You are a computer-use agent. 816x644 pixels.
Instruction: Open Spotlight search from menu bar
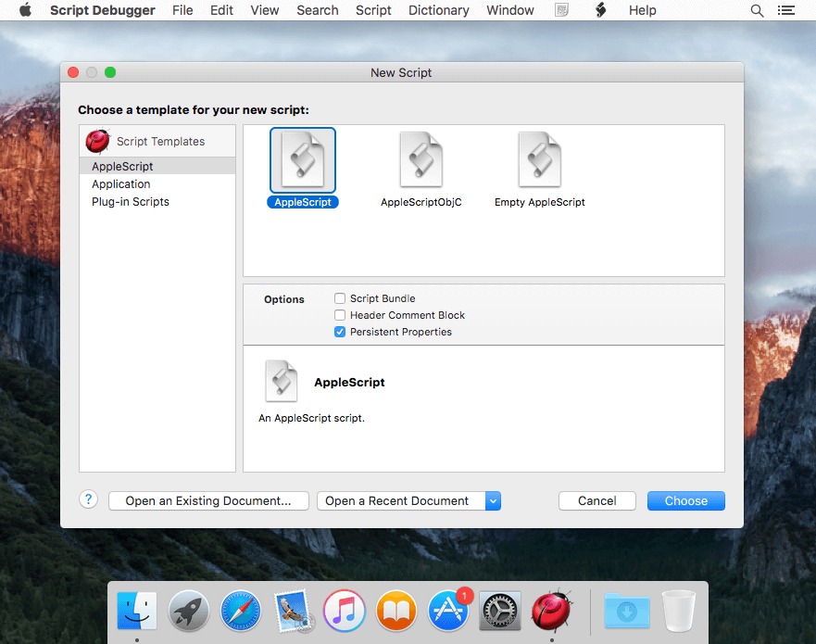(757, 10)
